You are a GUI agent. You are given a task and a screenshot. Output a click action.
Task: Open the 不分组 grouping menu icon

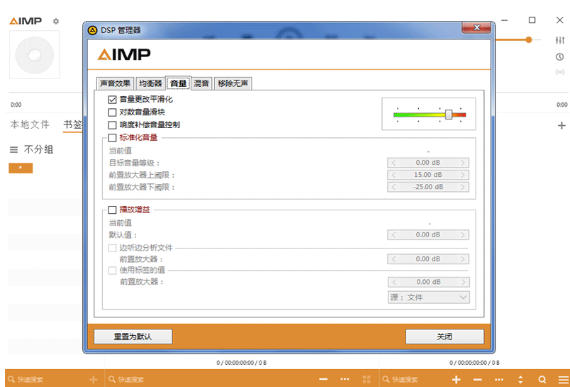[14, 149]
